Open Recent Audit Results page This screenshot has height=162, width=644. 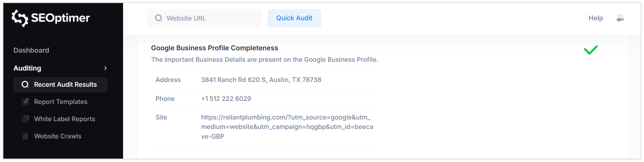click(x=65, y=85)
